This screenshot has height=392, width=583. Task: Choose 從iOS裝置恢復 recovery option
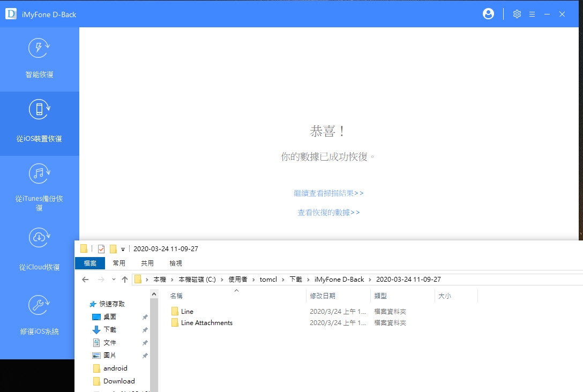pyautogui.click(x=39, y=123)
